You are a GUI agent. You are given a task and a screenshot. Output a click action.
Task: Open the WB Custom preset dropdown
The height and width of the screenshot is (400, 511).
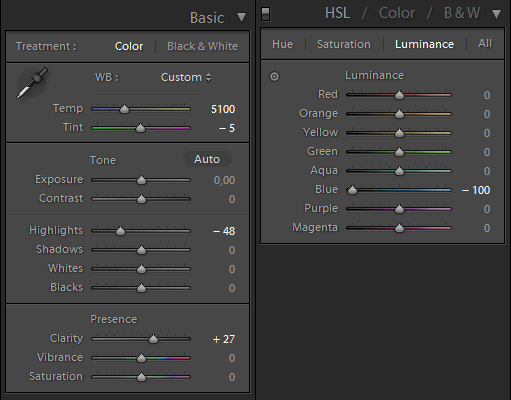(x=186, y=77)
